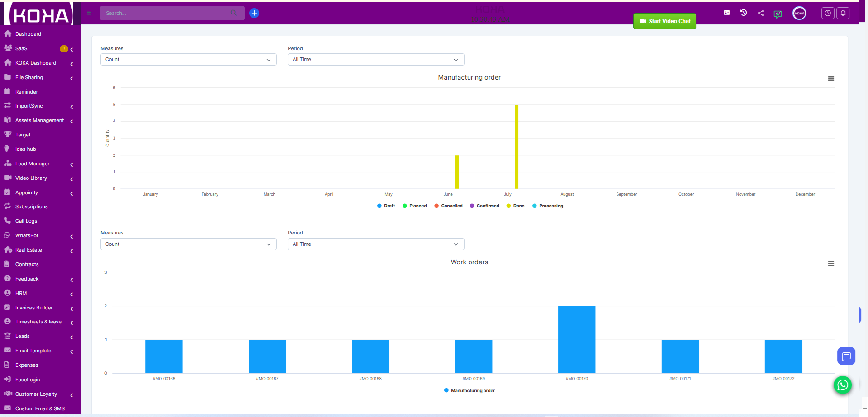Open Period dropdown above Work orders chart
The width and height of the screenshot is (868, 417).
[x=375, y=244]
